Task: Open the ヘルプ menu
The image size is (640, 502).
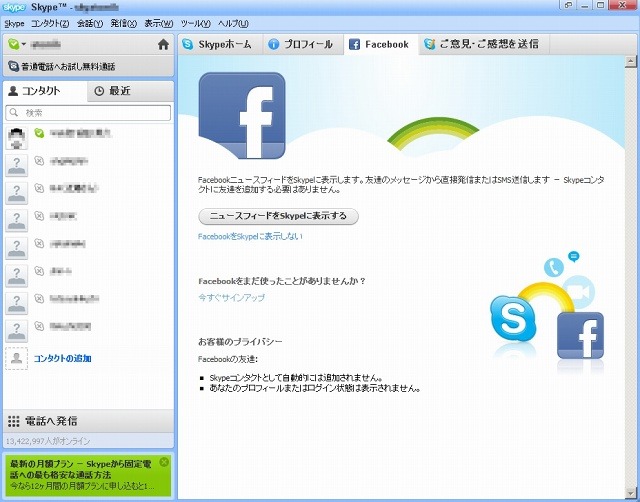Action: tap(233, 24)
